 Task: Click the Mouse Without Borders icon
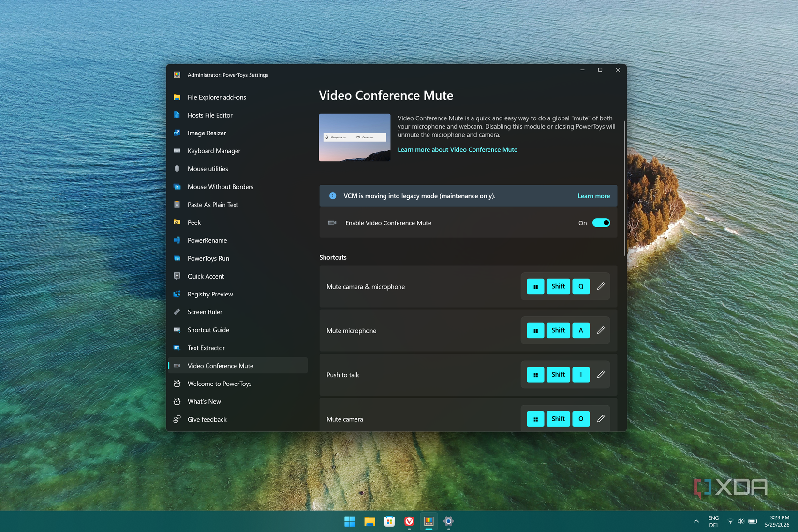point(177,187)
